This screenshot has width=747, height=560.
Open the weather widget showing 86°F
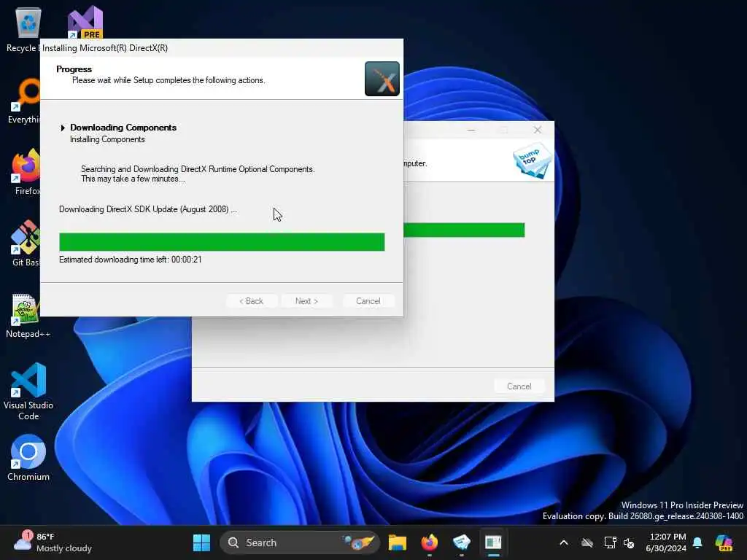pos(53,542)
